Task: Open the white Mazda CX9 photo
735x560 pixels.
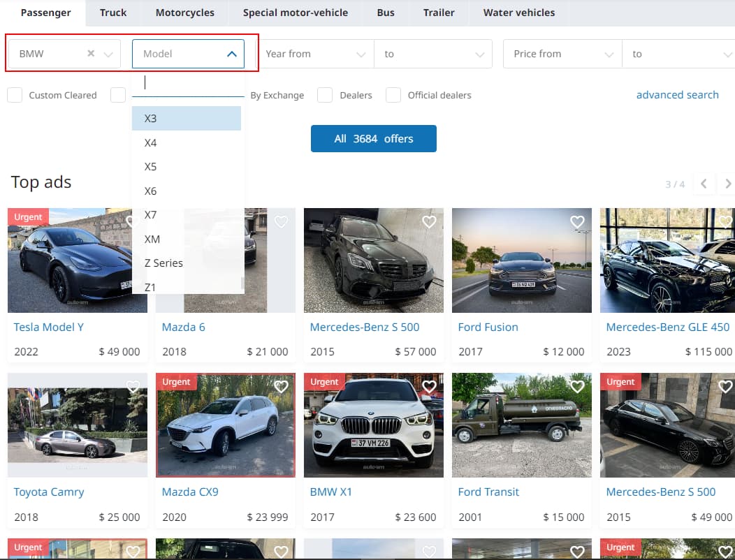Action: 226,425
